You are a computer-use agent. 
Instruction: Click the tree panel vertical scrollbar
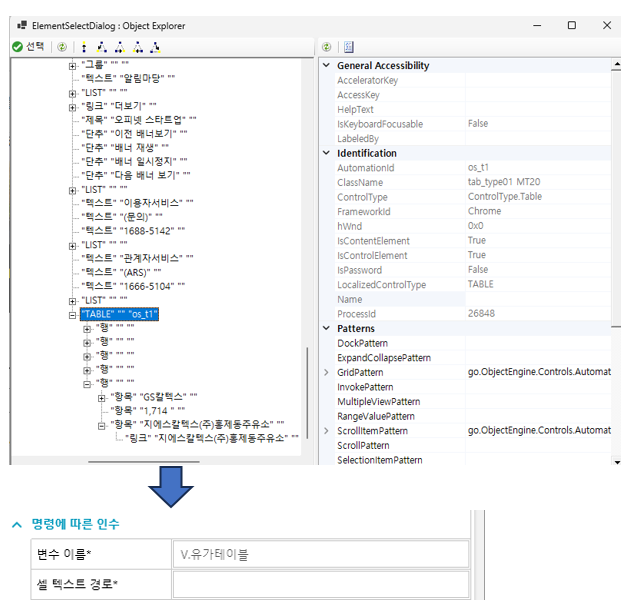[307, 392]
